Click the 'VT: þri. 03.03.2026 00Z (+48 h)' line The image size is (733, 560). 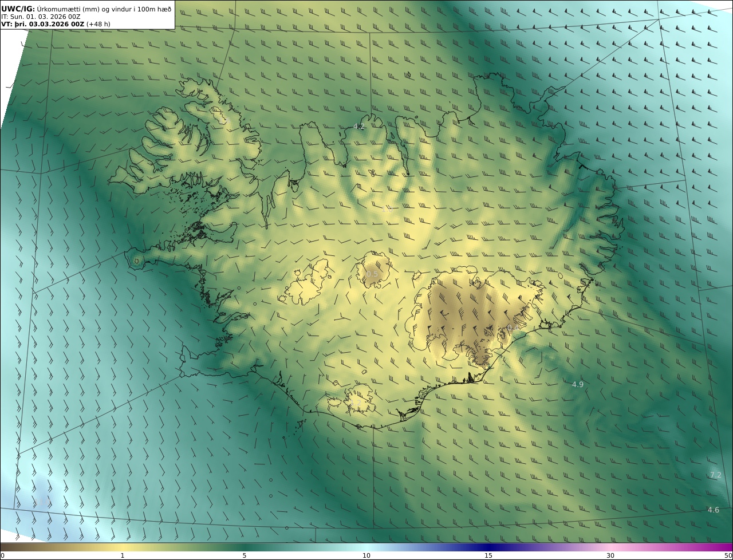pos(56,24)
